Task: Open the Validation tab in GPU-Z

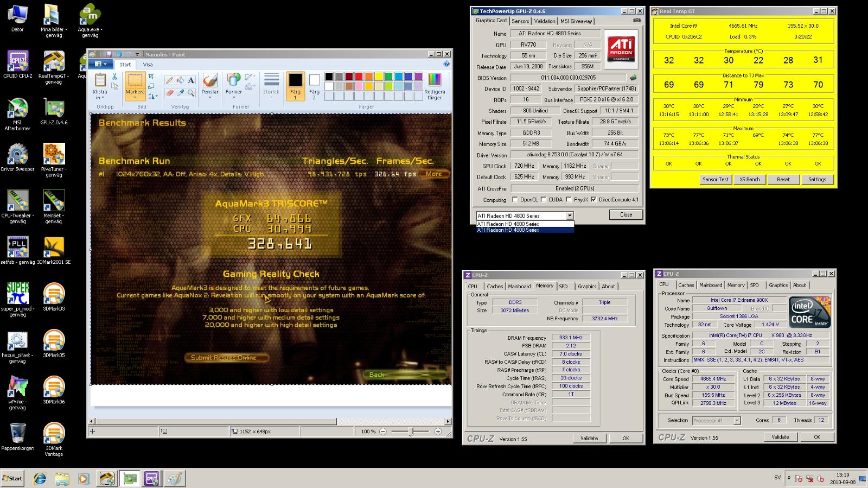Action: (x=544, y=21)
